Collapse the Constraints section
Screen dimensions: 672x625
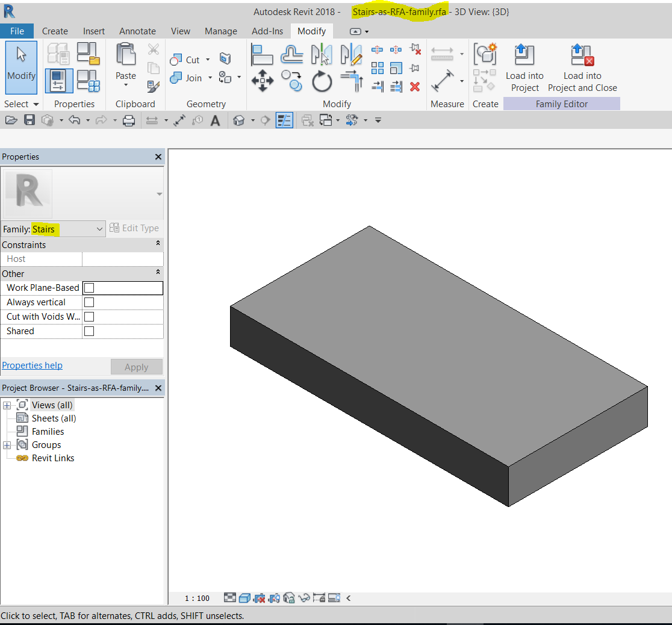tap(158, 243)
